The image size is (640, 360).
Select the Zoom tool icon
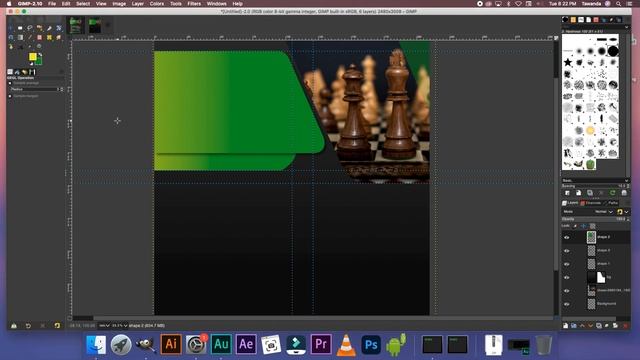(39, 47)
